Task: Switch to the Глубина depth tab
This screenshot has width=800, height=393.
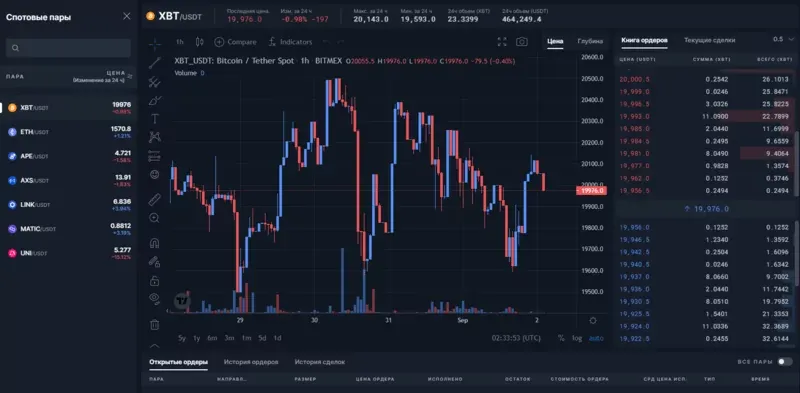Action: coord(590,41)
